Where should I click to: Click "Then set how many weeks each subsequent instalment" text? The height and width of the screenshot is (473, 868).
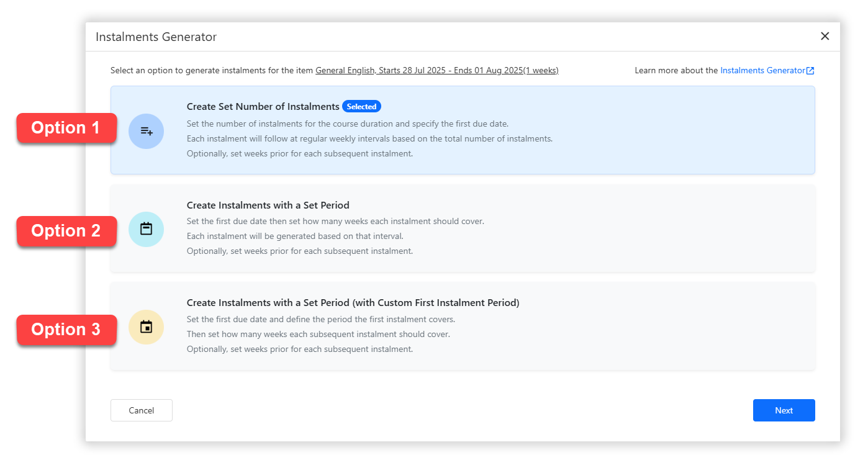[318, 335]
